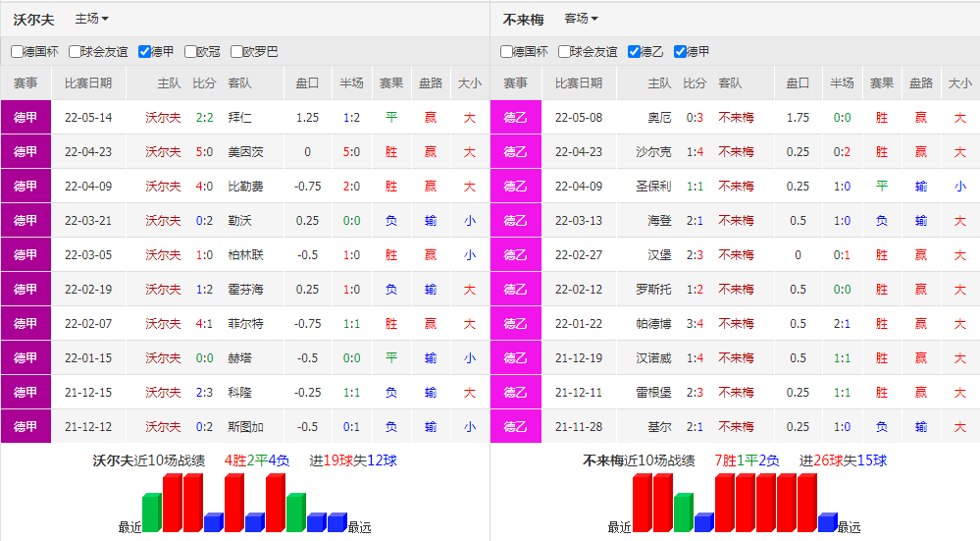Toggle 德国杯 checkbox in 沃尔夫 panel
980x541 pixels.
coord(18,51)
